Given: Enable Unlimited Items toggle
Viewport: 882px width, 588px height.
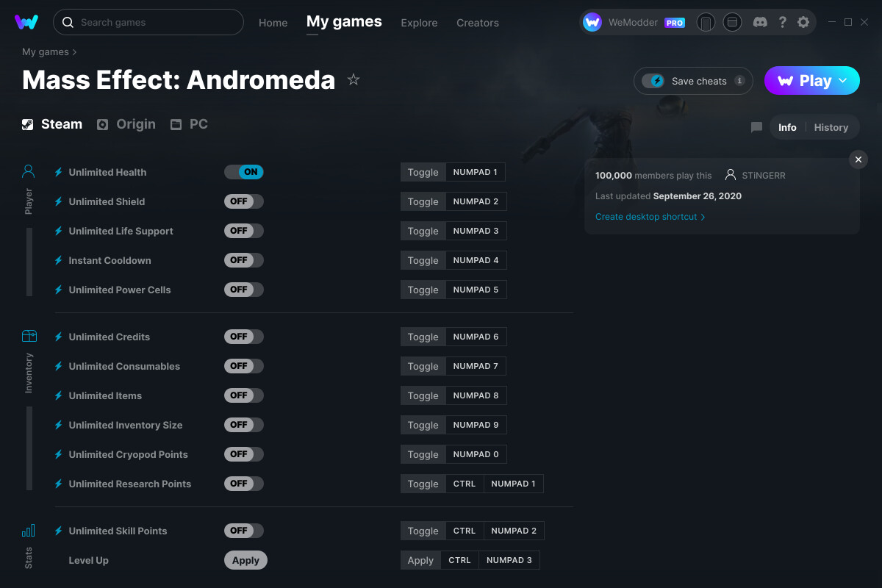Looking at the screenshot, I should click(243, 395).
